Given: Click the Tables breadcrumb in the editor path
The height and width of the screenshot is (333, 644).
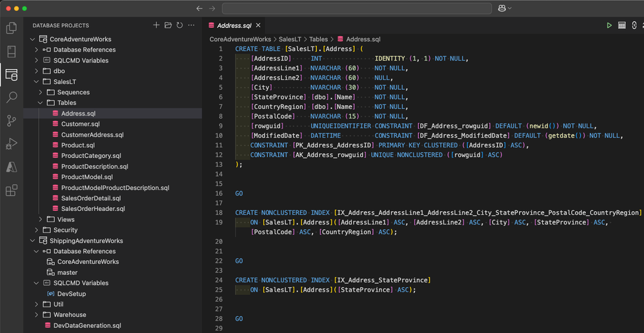Looking at the screenshot, I should point(318,39).
